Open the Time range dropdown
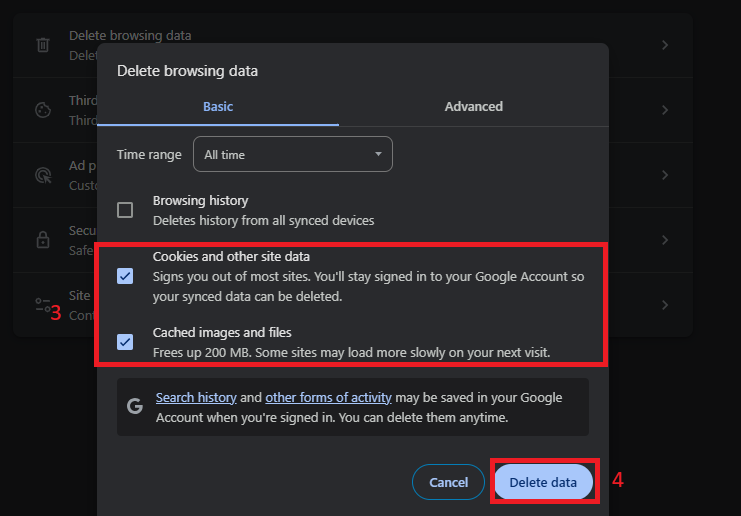Screen dimensions: 741x516 click(293, 154)
